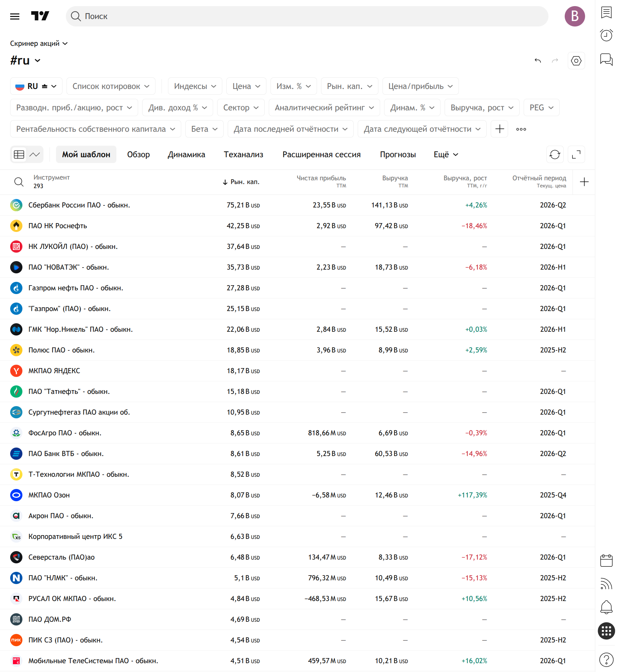Viewport: 618px width, 672px height.
Task: Expand the PEG filter dropdown
Action: (x=542, y=108)
